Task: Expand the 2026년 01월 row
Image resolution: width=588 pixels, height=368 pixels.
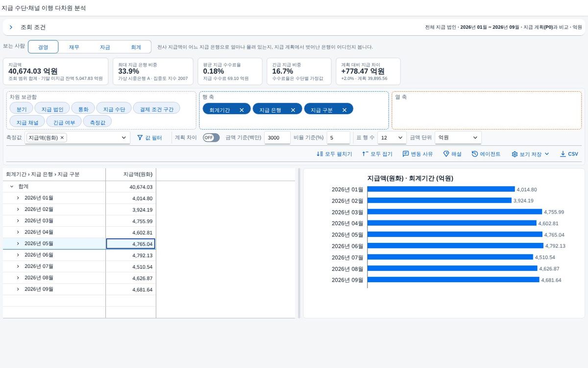Action: 18,198
